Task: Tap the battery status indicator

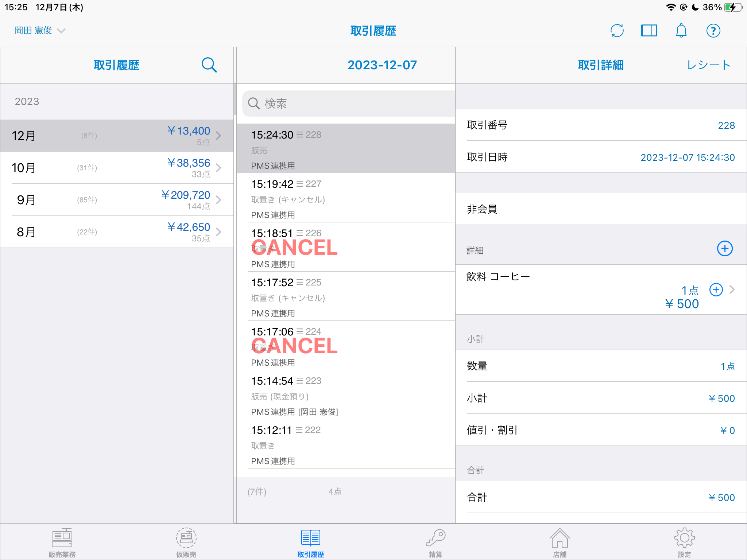Action: pos(733,7)
